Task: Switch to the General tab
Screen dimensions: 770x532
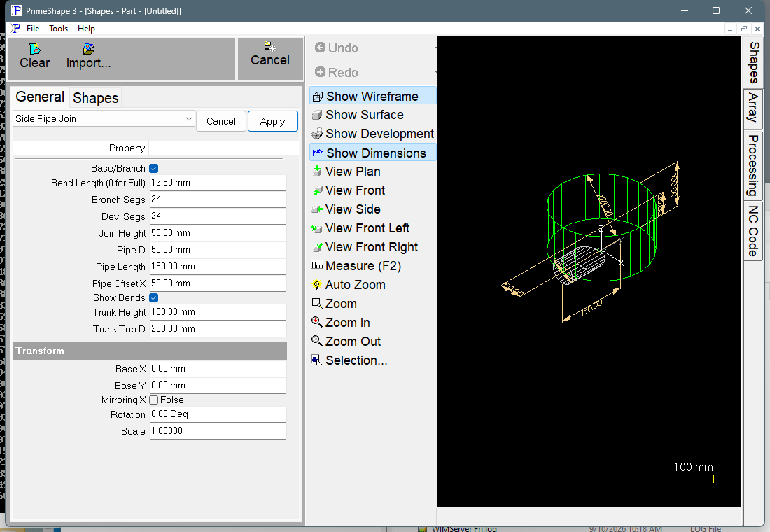Action: point(40,97)
